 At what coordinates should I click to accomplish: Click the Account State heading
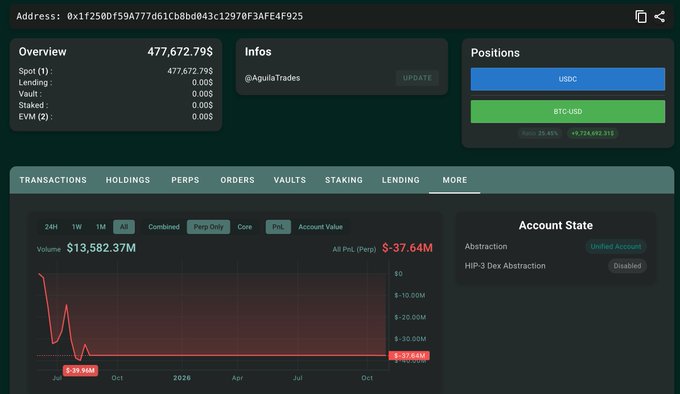556,225
